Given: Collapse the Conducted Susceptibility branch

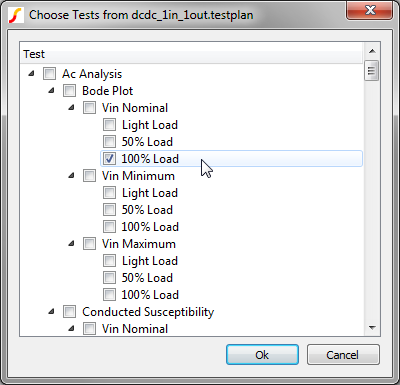Looking at the screenshot, I should [51, 311].
